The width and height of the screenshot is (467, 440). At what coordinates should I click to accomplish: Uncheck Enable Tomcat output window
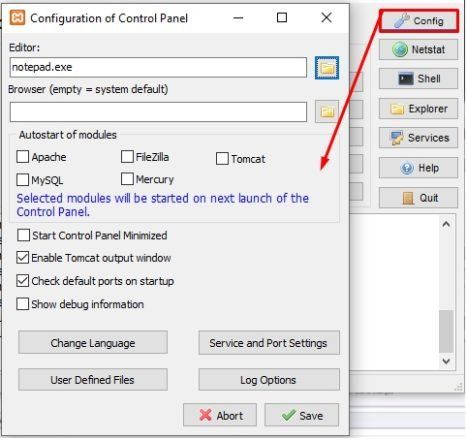(x=23, y=258)
